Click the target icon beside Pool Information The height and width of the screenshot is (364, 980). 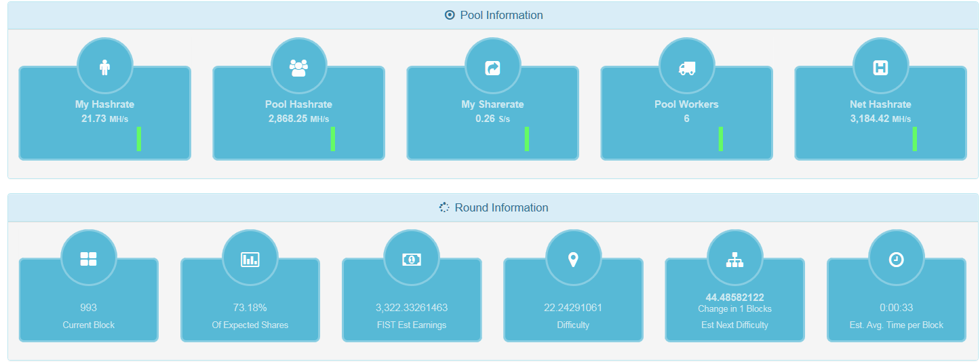[x=450, y=15]
